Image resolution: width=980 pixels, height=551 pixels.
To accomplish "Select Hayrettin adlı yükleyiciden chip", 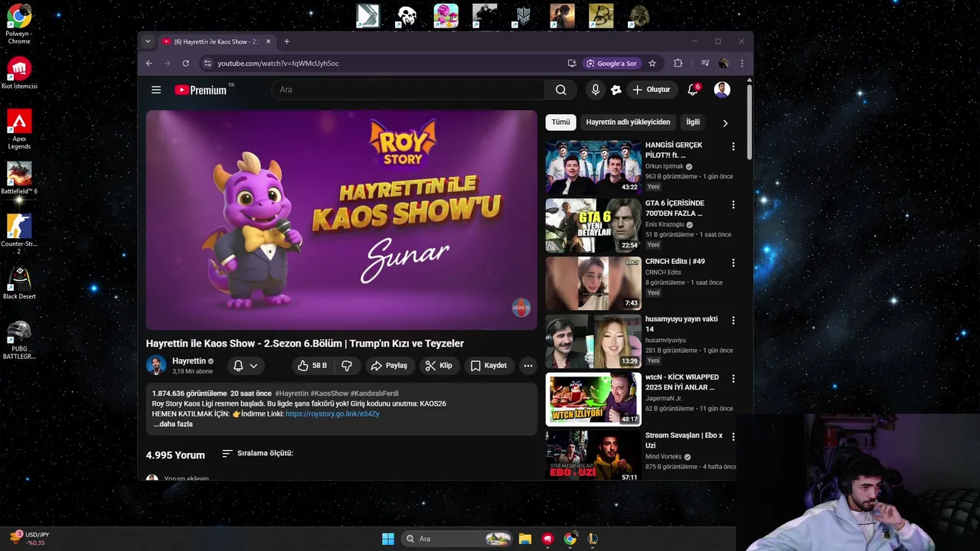I will 628,122.
